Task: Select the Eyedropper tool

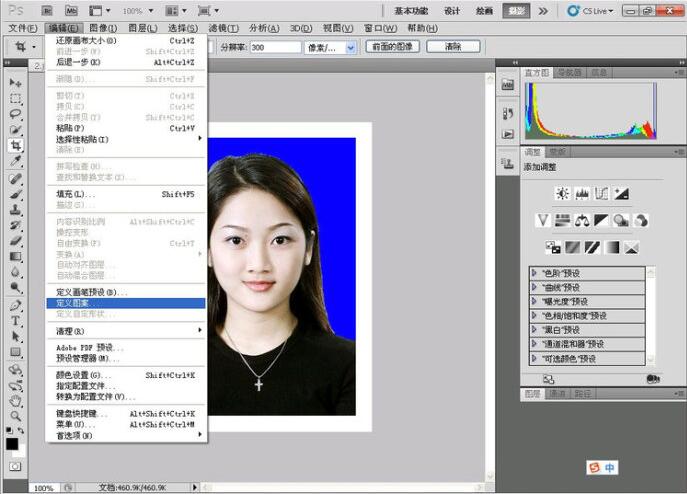Action: pyautogui.click(x=15, y=162)
